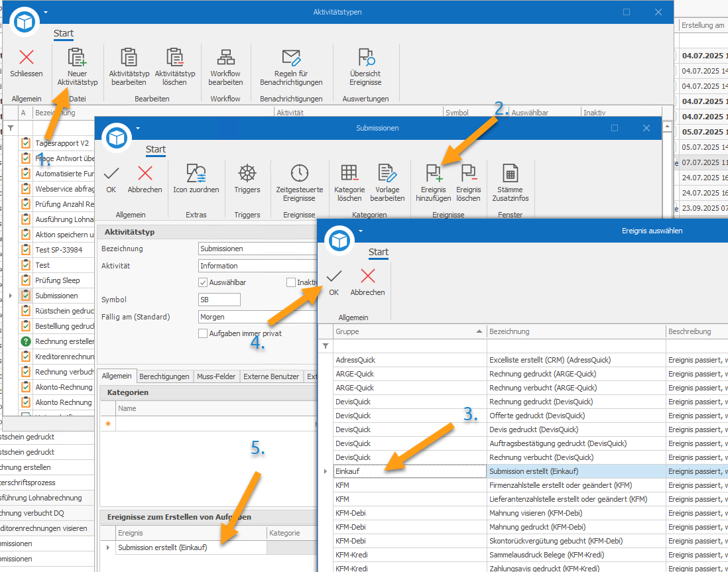Viewport: 728px width, 572px height.
Task: Click Kategorie löschen
Action: [x=349, y=184]
